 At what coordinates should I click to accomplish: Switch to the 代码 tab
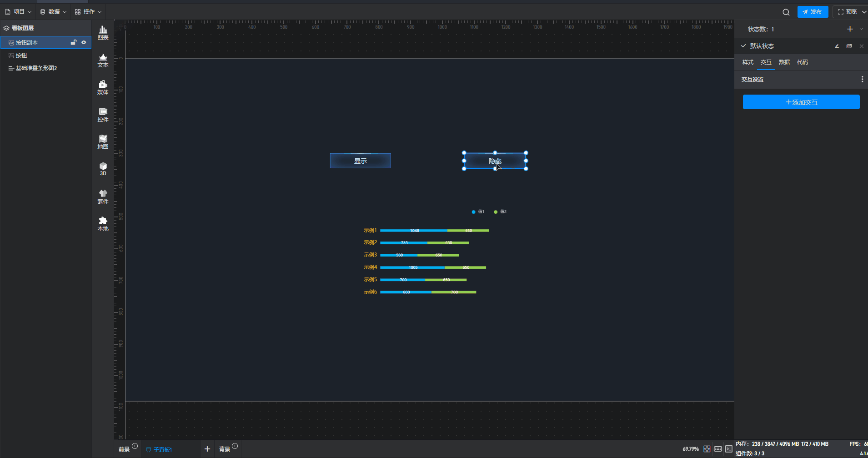click(x=803, y=62)
